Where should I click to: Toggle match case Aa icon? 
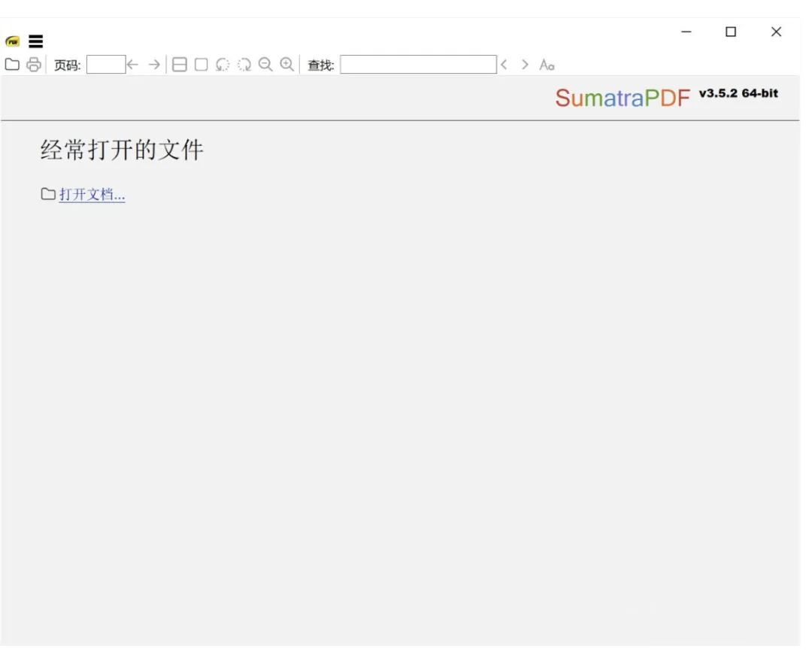click(547, 65)
